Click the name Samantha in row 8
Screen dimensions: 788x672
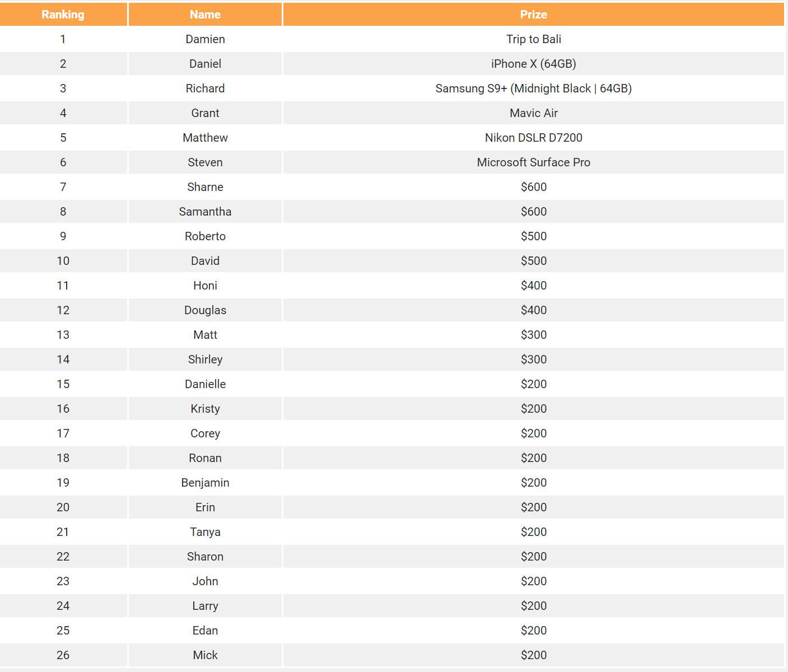[205, 212]
